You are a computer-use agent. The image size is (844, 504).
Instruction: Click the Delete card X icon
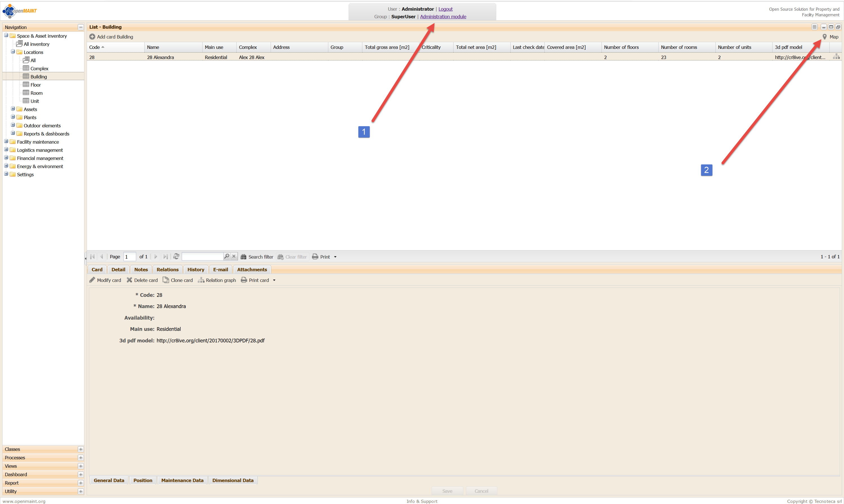click(129, 280)
